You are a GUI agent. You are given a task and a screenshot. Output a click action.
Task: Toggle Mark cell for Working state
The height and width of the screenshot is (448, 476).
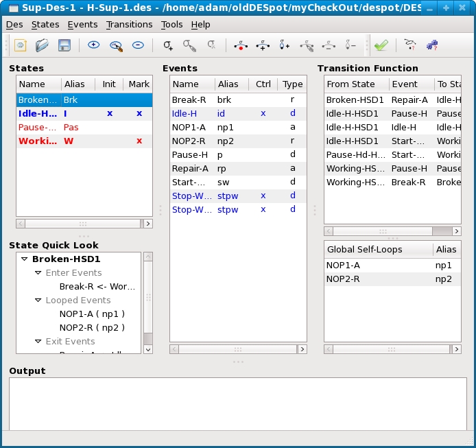click(139, 141)
